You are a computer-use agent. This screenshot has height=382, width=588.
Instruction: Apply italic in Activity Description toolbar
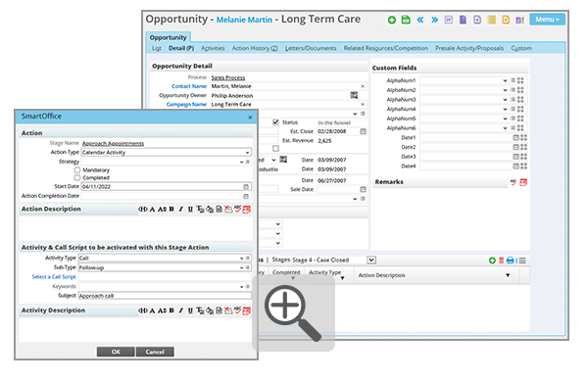[180, 310]
